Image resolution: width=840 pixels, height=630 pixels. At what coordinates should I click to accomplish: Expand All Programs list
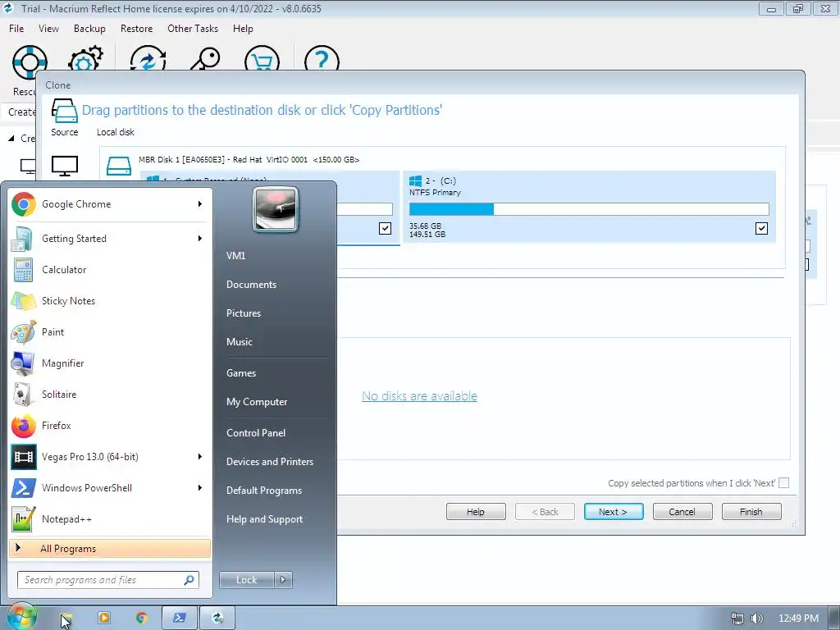pos(110,548)
